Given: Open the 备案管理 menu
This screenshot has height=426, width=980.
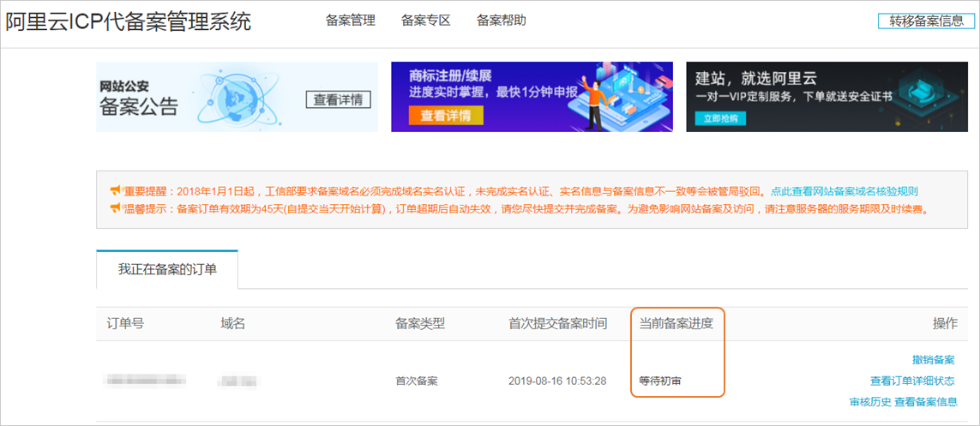Looking at the screenshot, I should click(350, 20).
